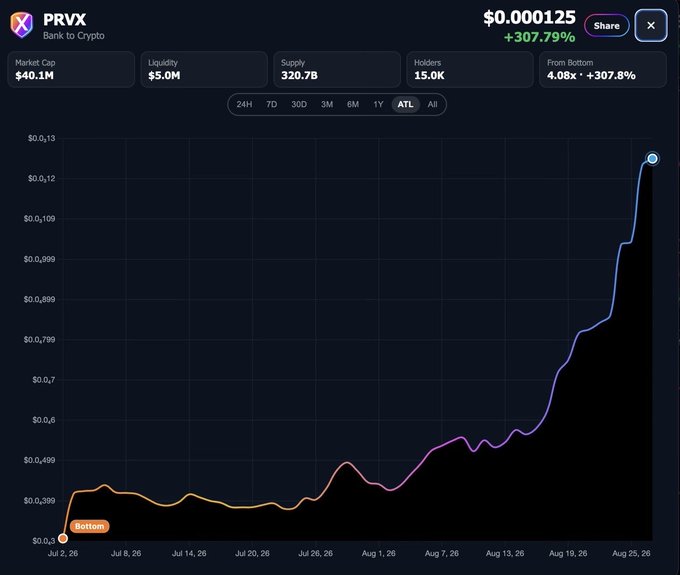Click the Holders 15.0K card
The image size is (680, 575).
click(x=470, y=69)
